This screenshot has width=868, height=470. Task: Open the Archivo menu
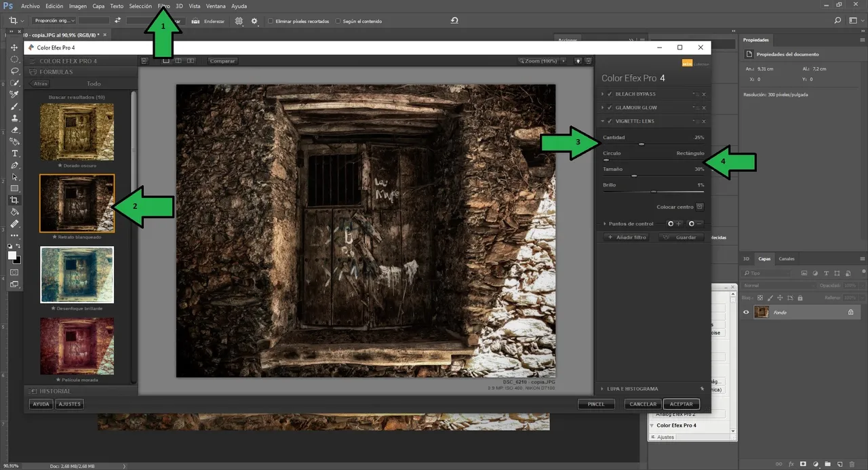31,6
